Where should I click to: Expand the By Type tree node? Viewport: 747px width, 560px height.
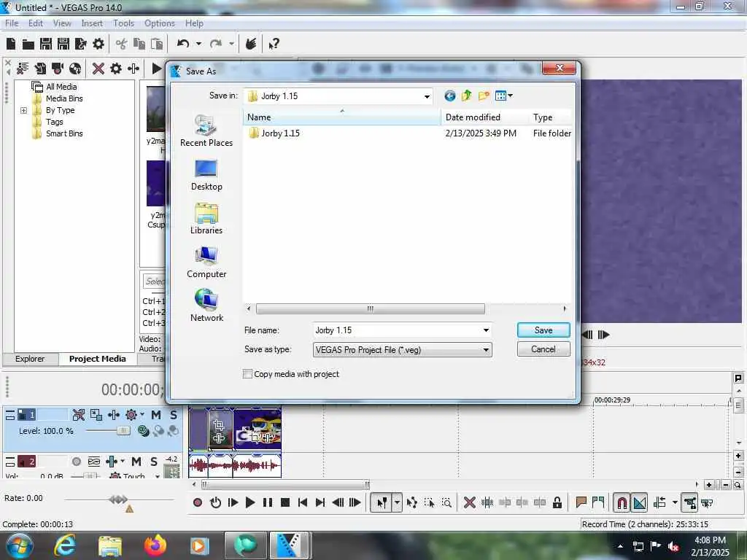[x=23, y=111]
